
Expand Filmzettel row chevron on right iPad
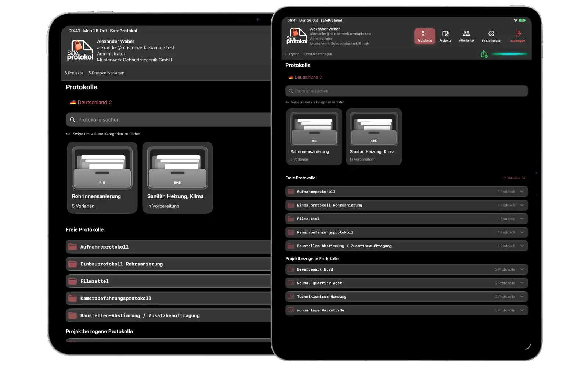coord(522,219)
